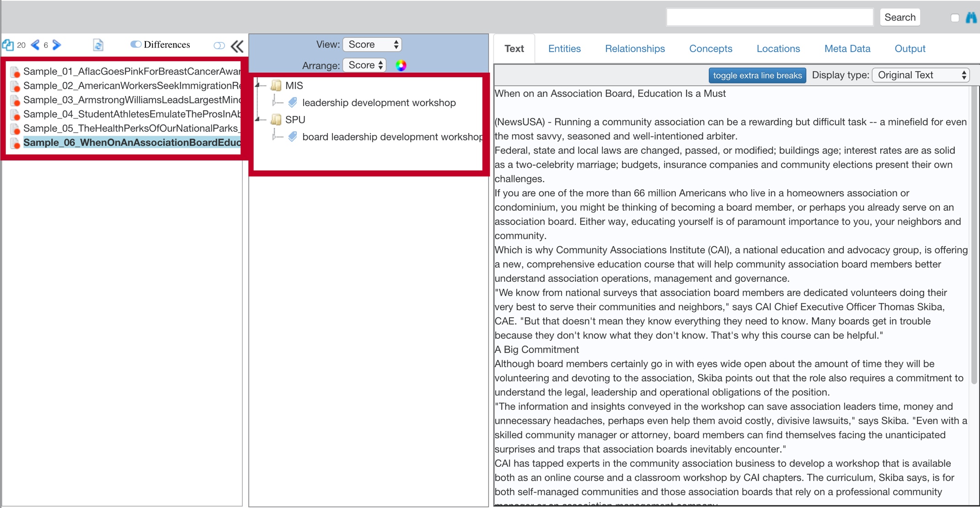Click the binoculars icon at top right

[971, 18]
